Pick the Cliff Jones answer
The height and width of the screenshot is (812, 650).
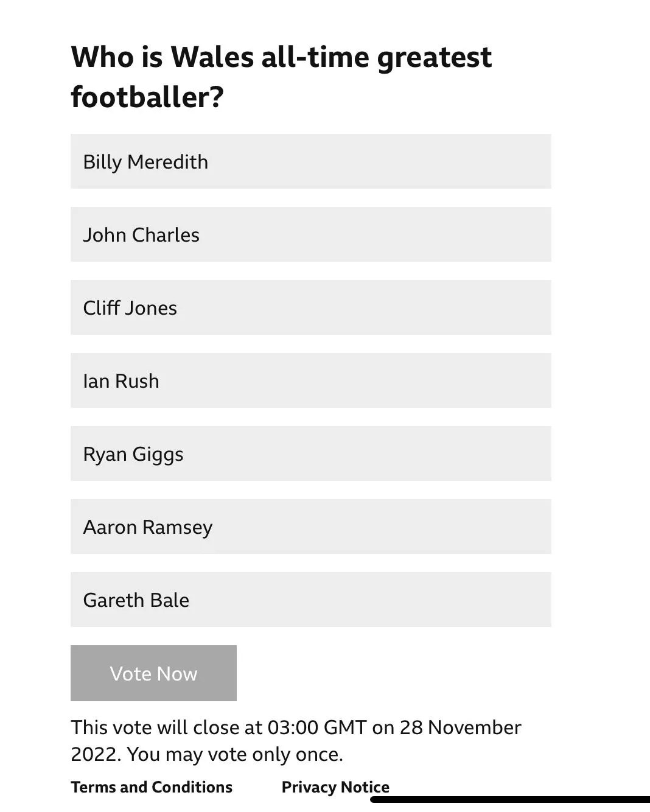click(x=310, y=307)
